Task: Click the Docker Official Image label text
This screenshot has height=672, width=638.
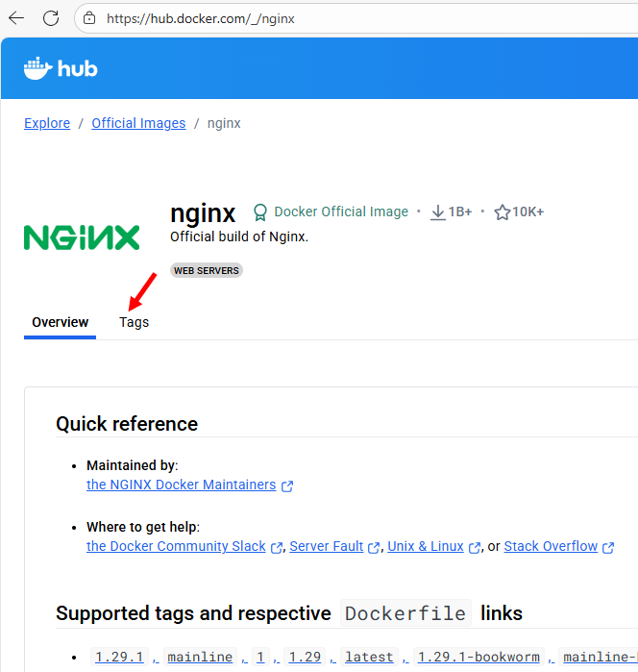Action: pyautogui.click(x=341, y=212)
